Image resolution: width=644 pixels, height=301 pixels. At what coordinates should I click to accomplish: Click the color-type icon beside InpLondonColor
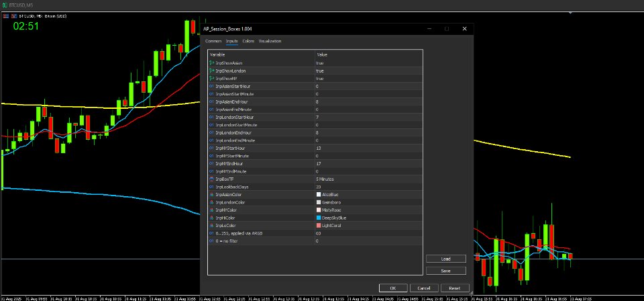(x=212, y=202)
